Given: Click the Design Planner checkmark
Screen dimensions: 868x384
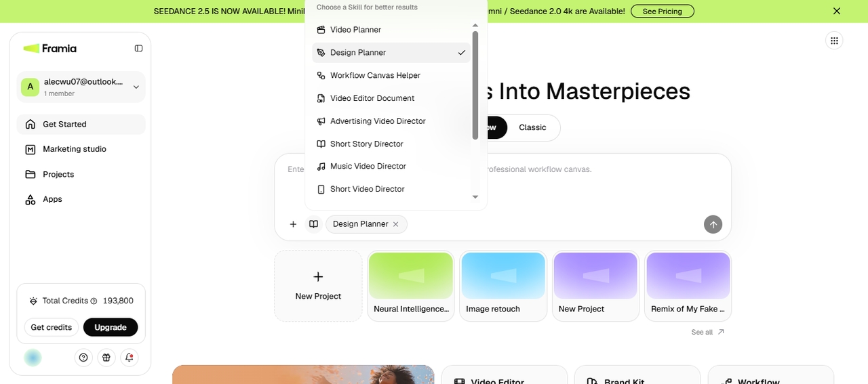Looking at the screenshot, I should [x=462, y=53].
